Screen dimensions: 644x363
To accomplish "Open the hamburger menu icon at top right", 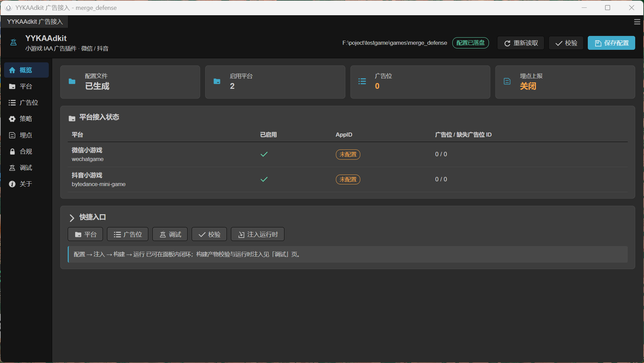I will (x=637, y=22).
